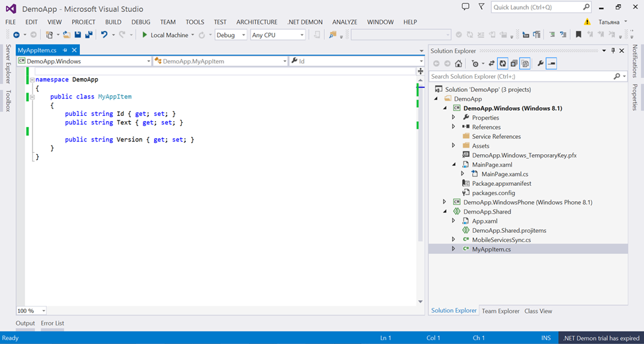Select Package.appxmanifest in Solution Explorer
This screenshot has width=644, height=344.
point(501,183)
